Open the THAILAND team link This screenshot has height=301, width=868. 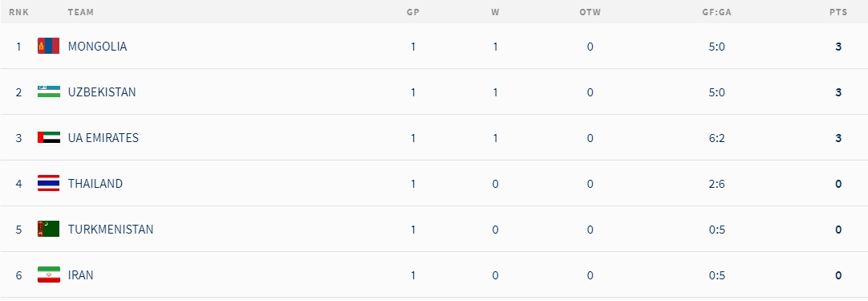95,184
